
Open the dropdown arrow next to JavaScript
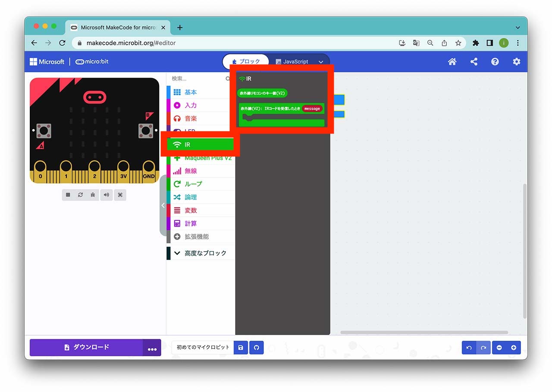pos(321,62)
